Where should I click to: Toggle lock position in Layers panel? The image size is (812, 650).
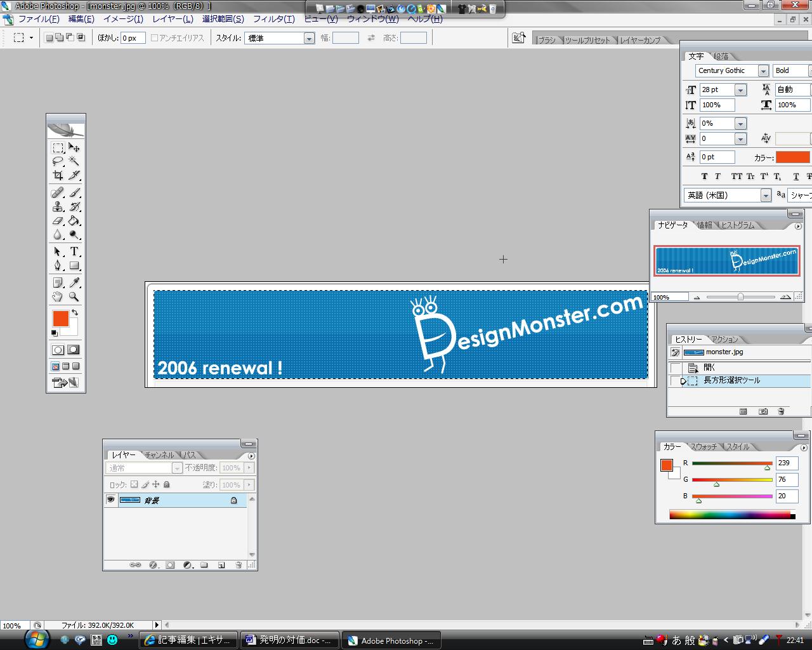pos(156,484)
